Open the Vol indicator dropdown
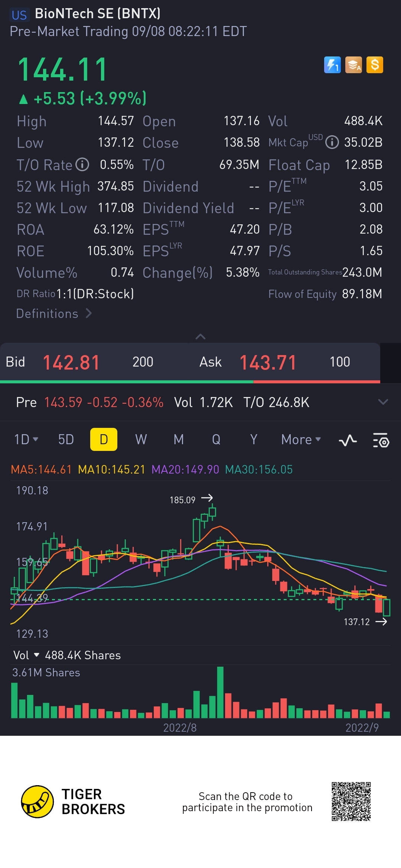The width and height of the screenshot is (401, 868). (x=26, y=655)
